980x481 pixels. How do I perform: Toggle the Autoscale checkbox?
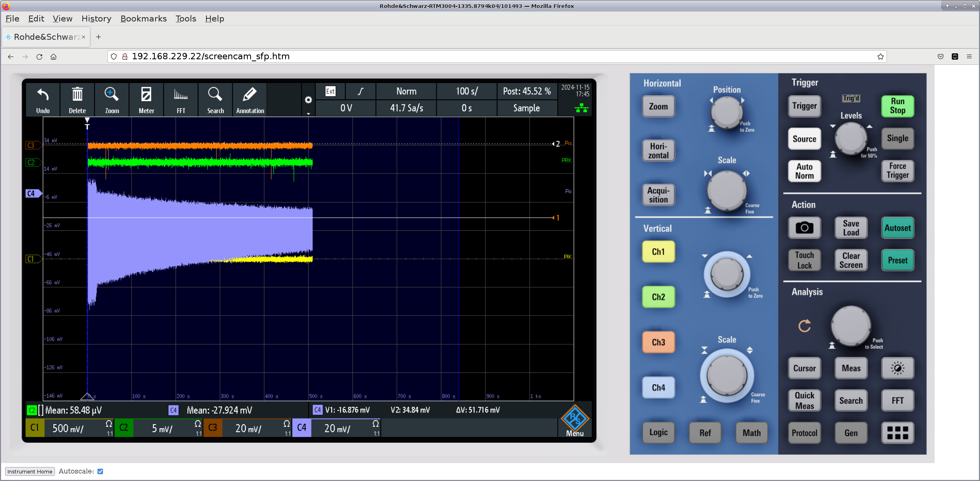pyautogui.click(x=100, y=471)
